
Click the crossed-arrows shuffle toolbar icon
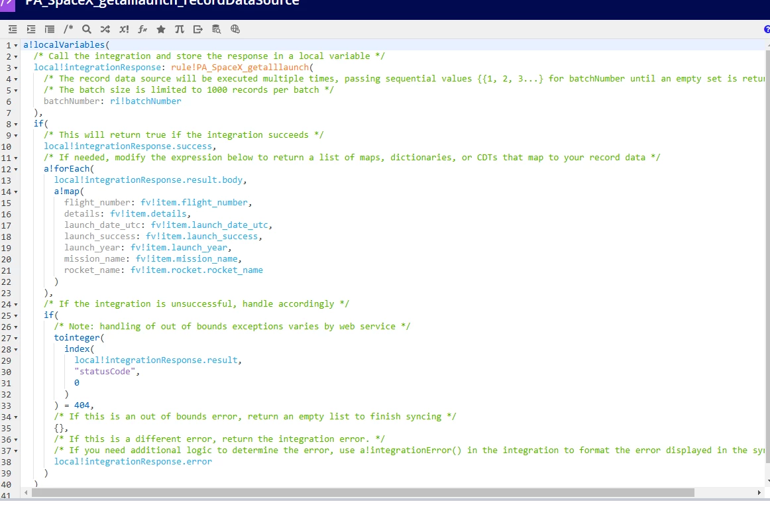click(105, 29)
